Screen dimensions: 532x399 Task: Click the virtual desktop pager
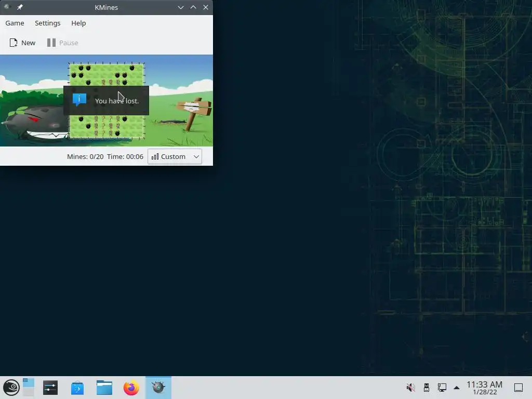point(29,388)
